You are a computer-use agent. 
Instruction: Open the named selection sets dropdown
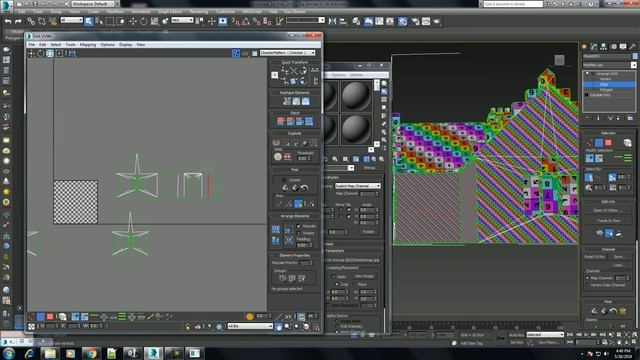(305, 20)
